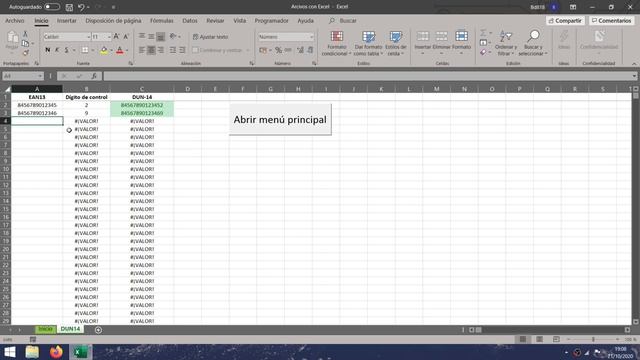Viewport: 640px width, 360px height.
Task: Click the increase decimals icon
Action: [300, 50]
